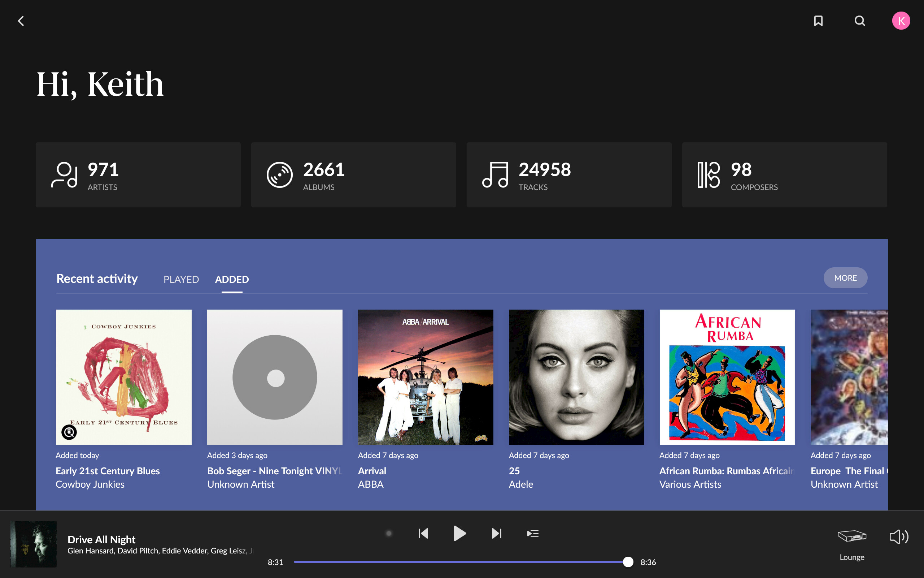924x578 pixels.
Task: Click the More button in Recent activity
Action: 845,278
